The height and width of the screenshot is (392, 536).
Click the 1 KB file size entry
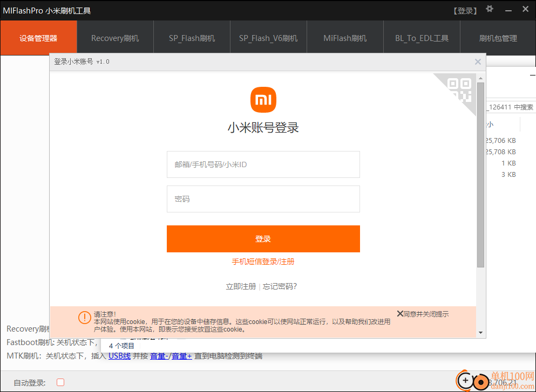coord(508,163)
